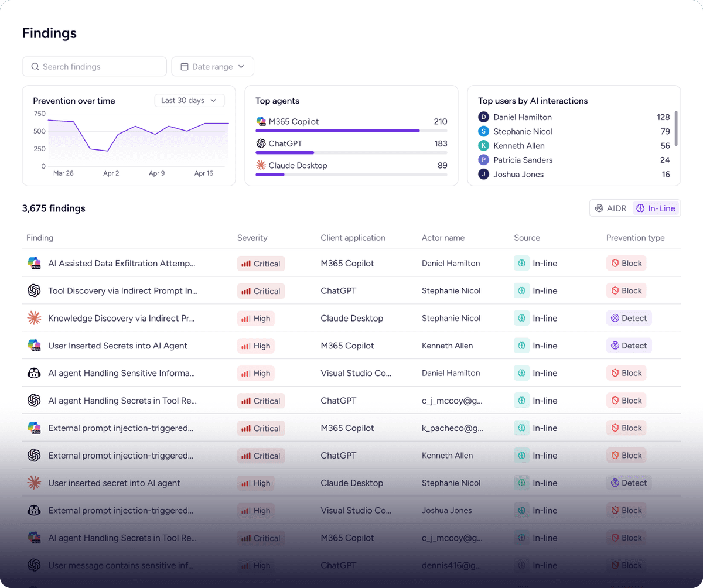Open Tool Discovery via Indirect Prompt finding
This screenshot has width=703, height=588.
[x=122, y=291]
